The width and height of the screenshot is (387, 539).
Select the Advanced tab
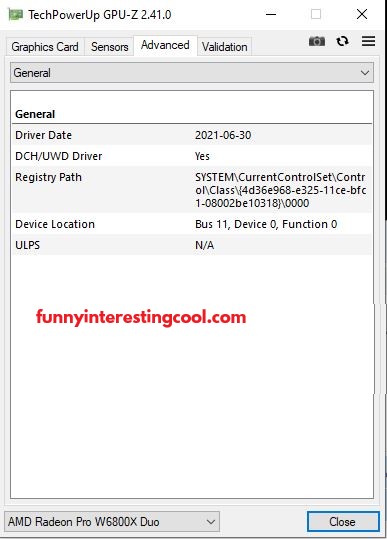tap(165, 45)
